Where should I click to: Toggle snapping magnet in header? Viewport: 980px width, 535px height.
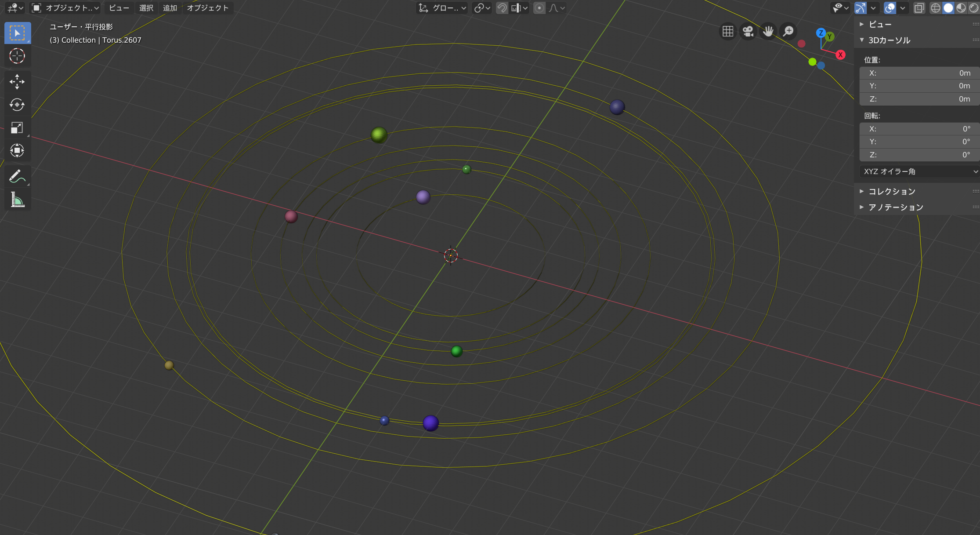tap(502, 8)
